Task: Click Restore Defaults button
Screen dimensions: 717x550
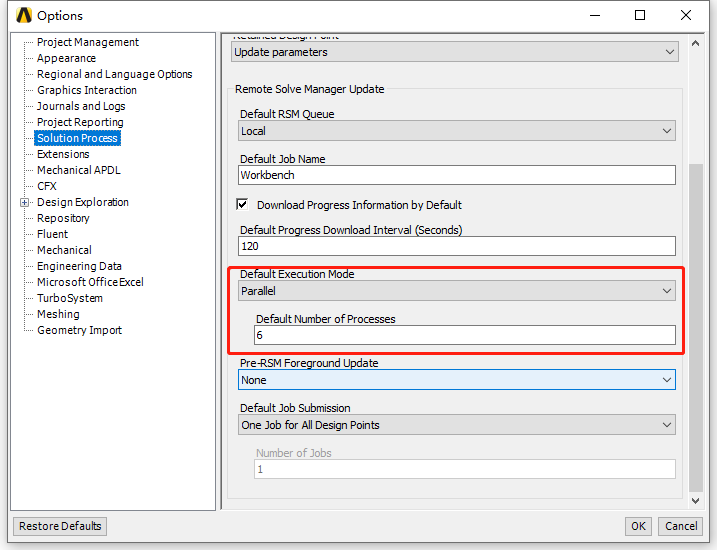Action: [x=60, y=526]
